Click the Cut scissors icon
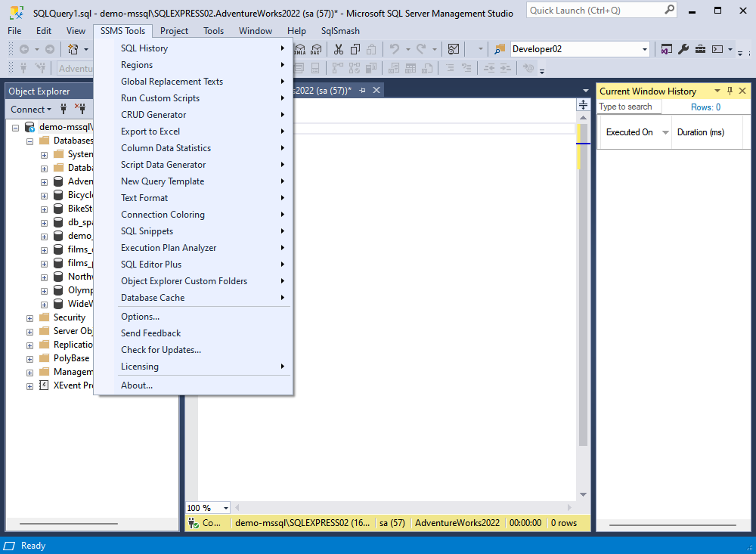 tap(339, 49)
